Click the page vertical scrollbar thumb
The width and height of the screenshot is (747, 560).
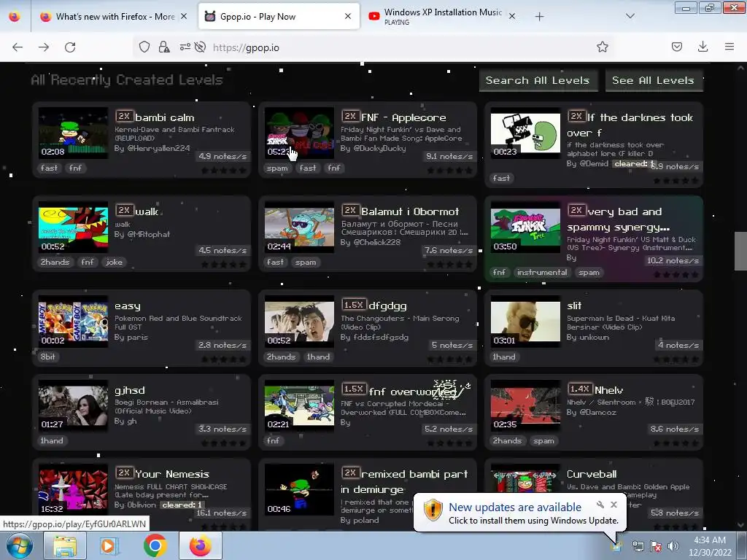pyautogui.click(x=740, y=251)
